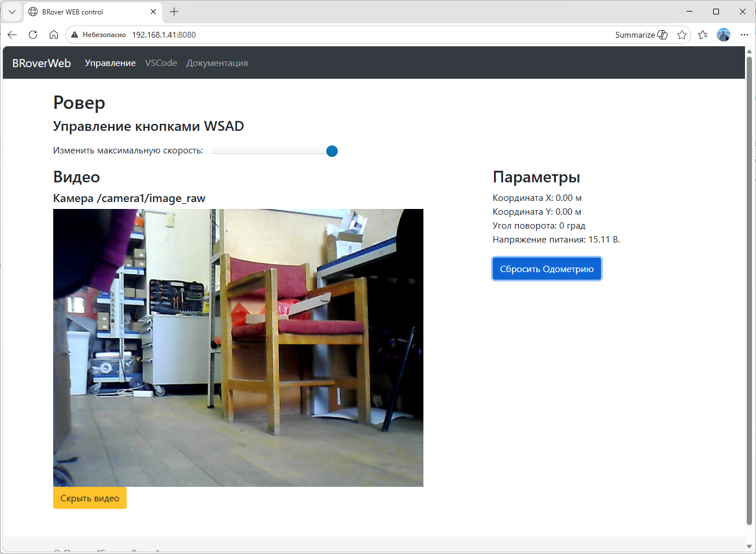Click the BRoverWeb brand link
The width and height of the screenshot is (756, 554).
pyautogui.click(x=42, y=63)
